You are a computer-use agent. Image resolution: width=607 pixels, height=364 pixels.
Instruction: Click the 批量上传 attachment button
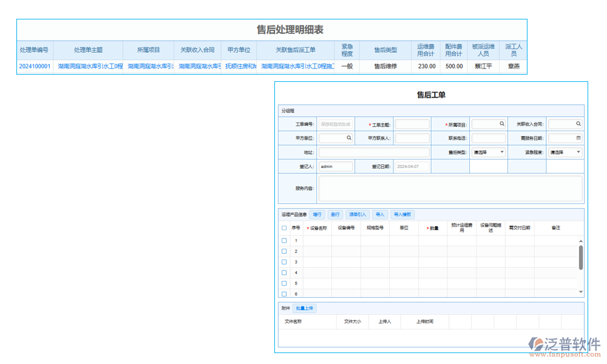tap(304, 308)
